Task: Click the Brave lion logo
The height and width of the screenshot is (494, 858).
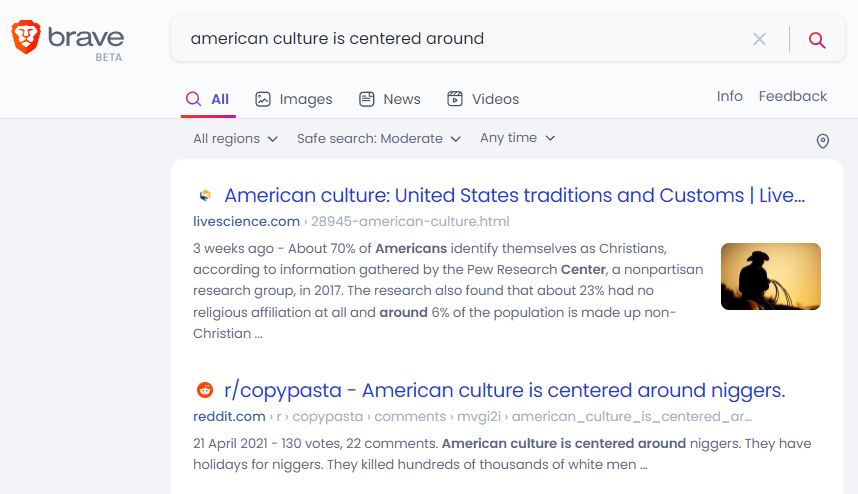Action: tap(28, 38)
